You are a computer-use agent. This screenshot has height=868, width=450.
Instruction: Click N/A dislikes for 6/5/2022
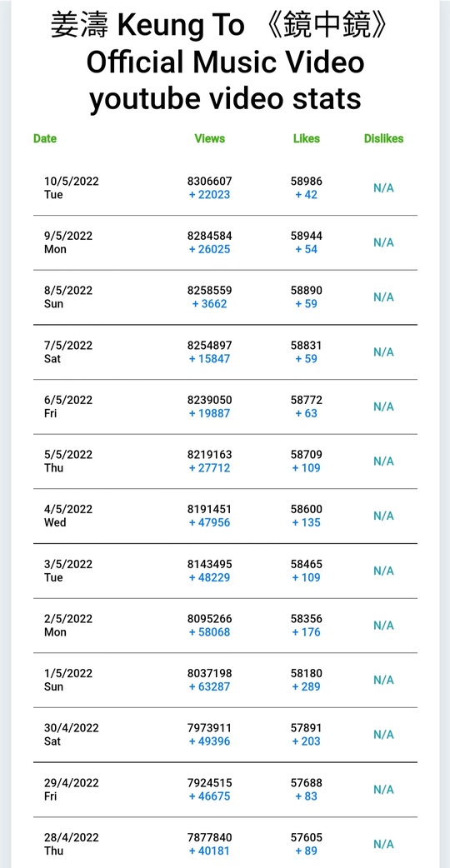point(383,407)
